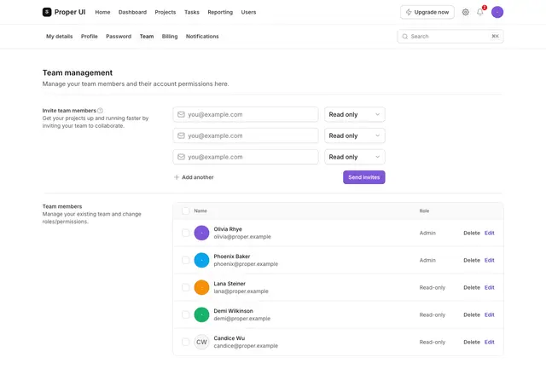Open Tasks in the top navigation

point(191,12)
